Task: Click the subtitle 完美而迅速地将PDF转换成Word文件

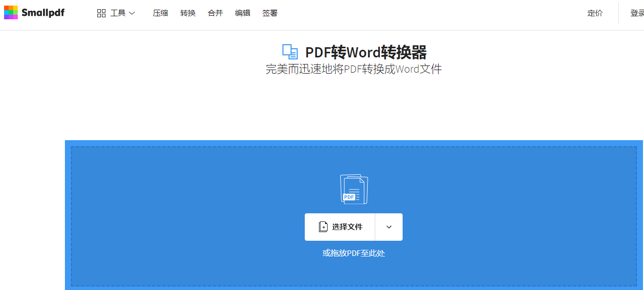Action: coord(353,69)
